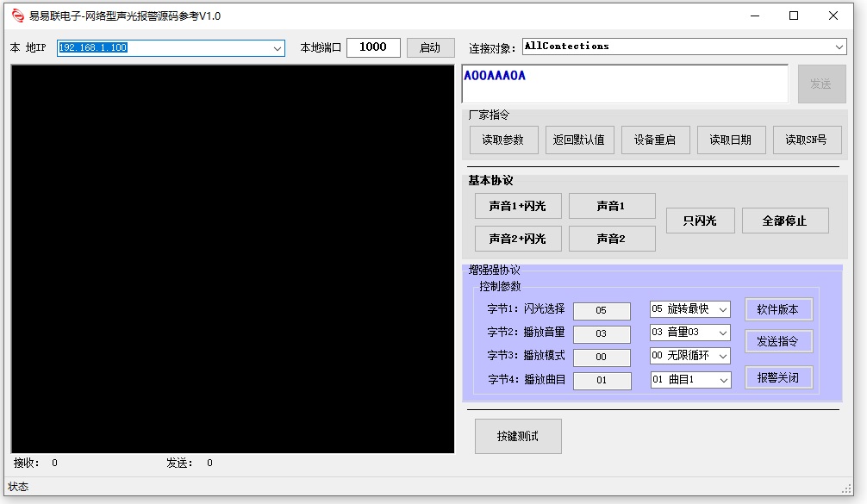Expand the 连接对象 AllContections dropdown

tap(839, 47)
